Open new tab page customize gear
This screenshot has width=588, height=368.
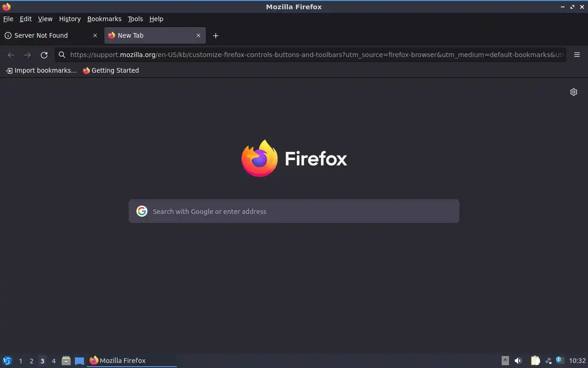pos(574,92)
